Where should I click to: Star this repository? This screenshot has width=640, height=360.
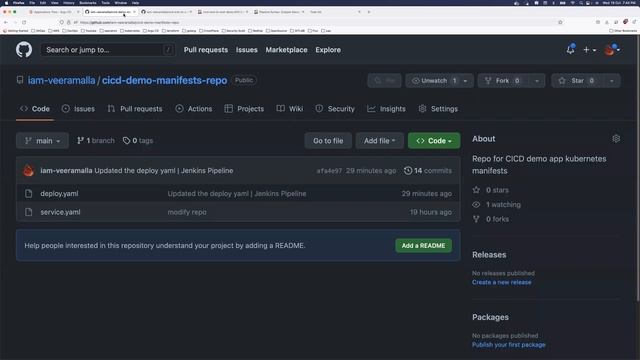click(x=577, y=81)
